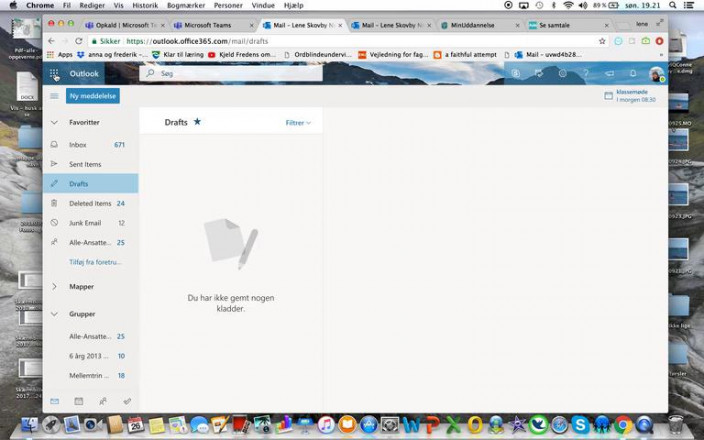The height and width of the screenshot is (440, 704).
Task: Open the Tasks checkmark icon
Action: 127,400
